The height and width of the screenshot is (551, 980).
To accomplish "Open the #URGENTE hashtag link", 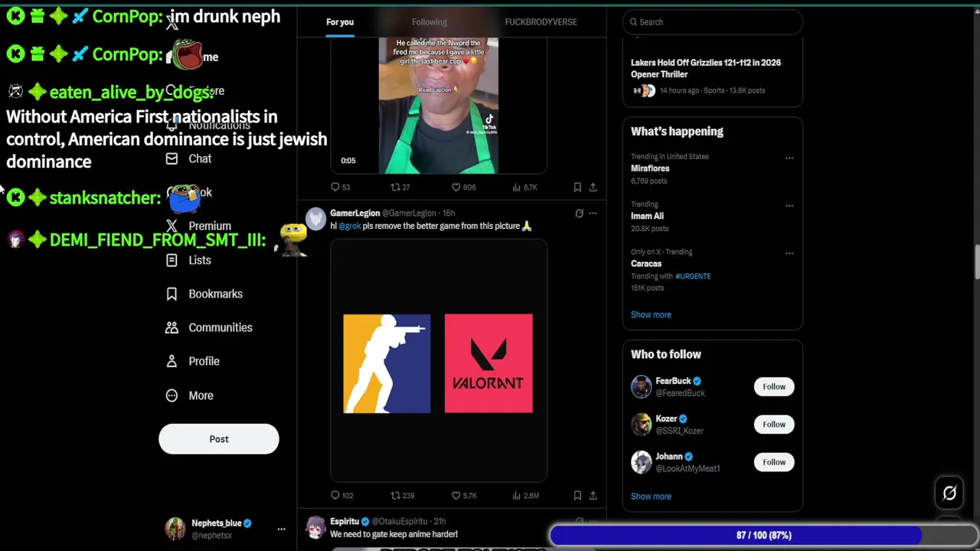I will (x=693, y=276).
